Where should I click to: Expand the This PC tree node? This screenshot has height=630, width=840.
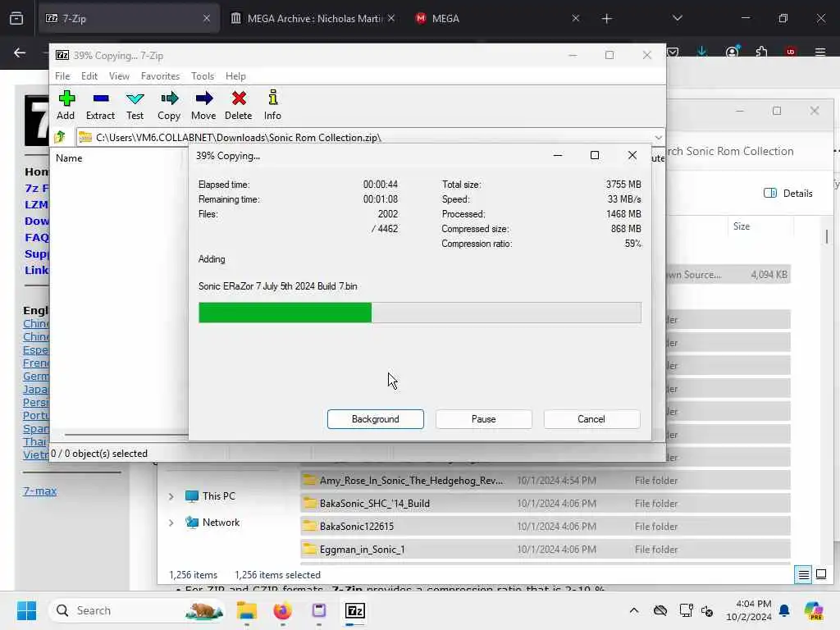tap(171, 496)
